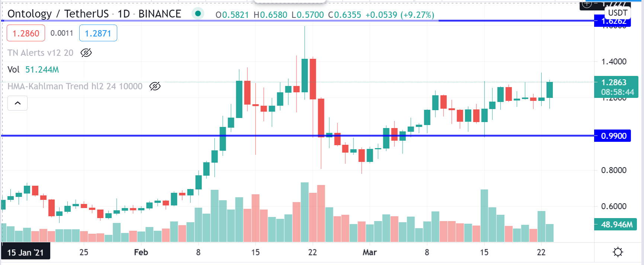Screen dimensions: 644x265
Task: Click the chart settings gear icon
Action: click(618, 252)
